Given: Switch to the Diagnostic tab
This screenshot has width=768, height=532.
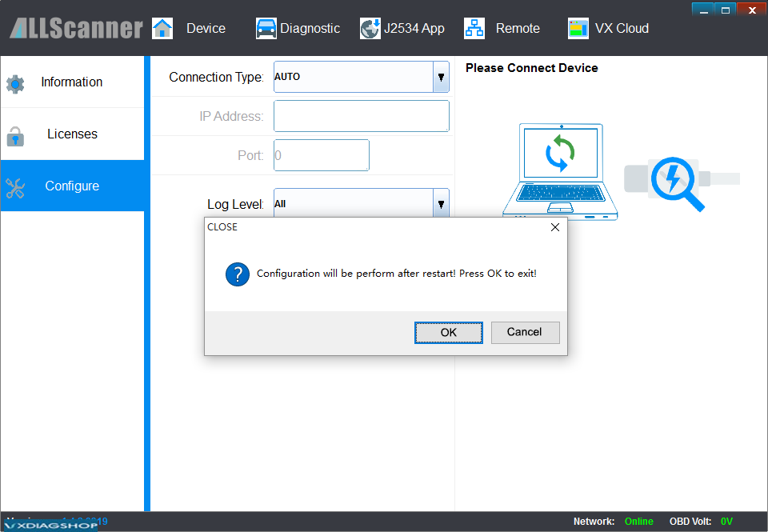Looking at the screenshot, I should pyautogui.click(x=310, y=29).
